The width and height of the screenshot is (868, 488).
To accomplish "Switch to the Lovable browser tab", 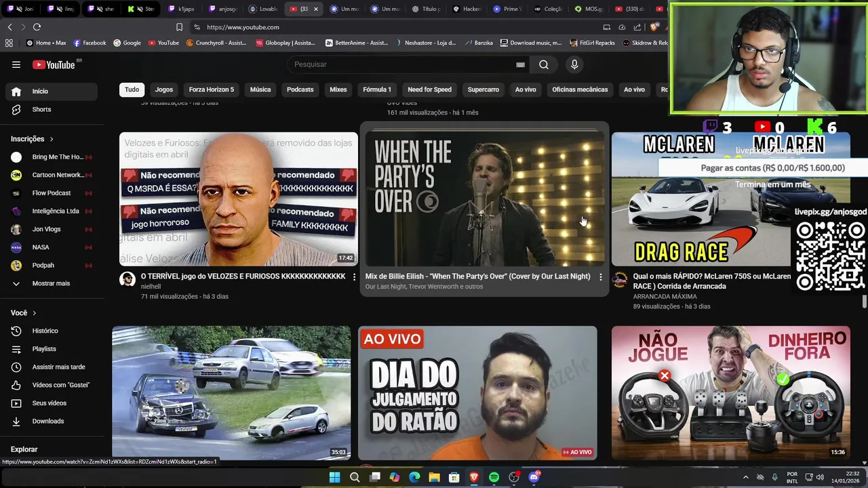I will (x=263, y=9).
